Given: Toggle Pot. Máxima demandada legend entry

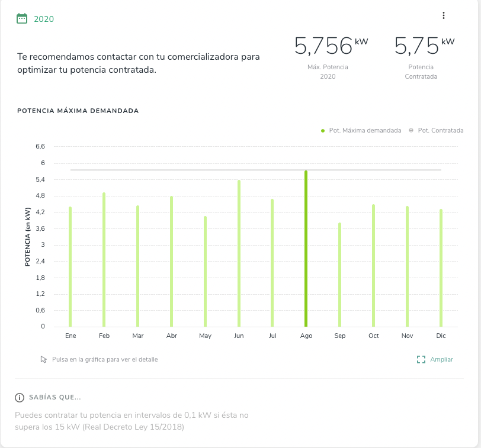Looking at the screenshot, I should tap(361, 131).
